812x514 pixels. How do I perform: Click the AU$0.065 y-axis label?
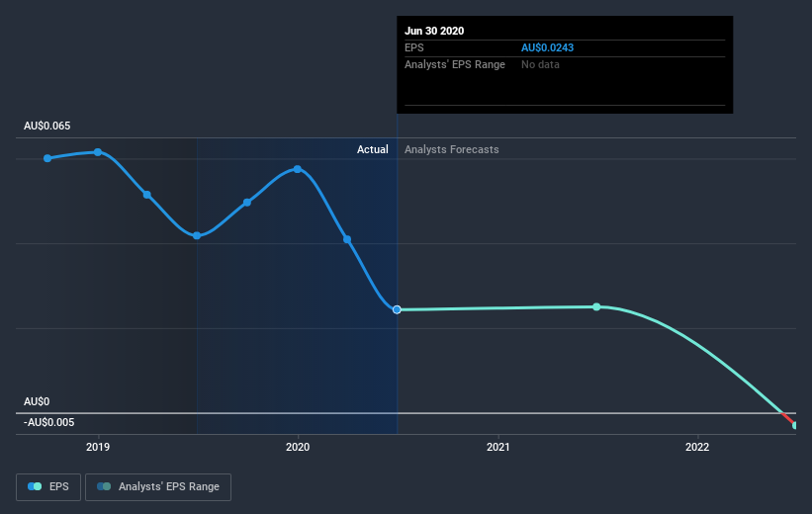point(47,126)
